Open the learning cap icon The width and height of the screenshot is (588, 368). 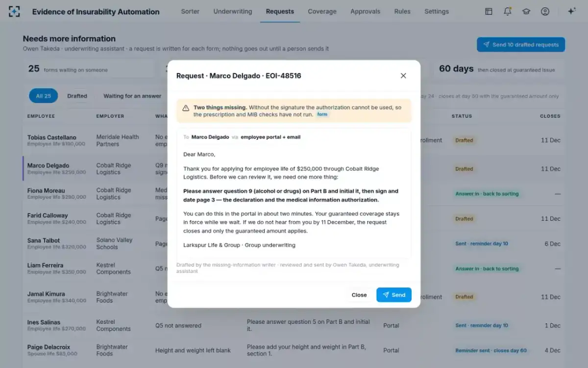(x=526, y=11)
